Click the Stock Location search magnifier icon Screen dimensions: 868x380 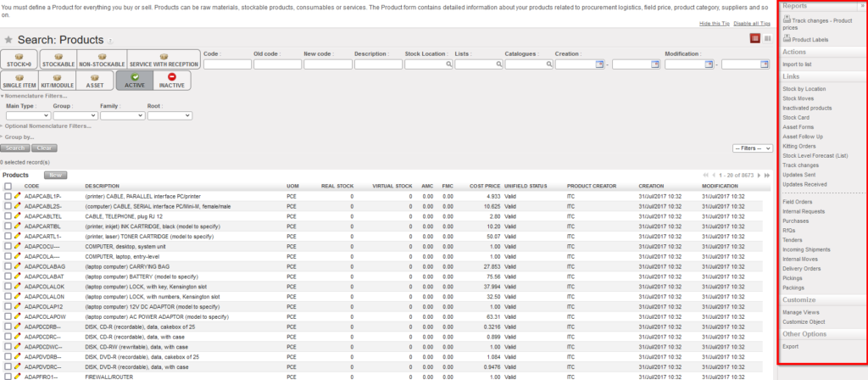(x=448, y=64)
